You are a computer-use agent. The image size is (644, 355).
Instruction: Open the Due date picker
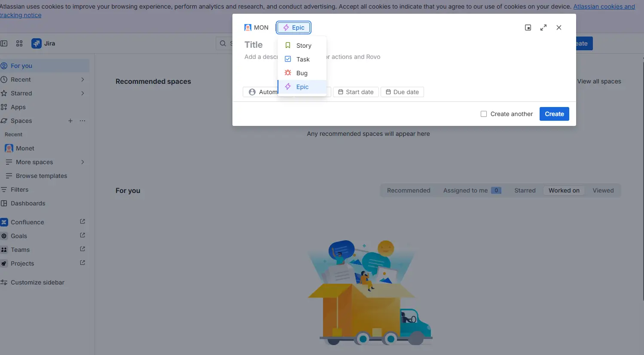pos(402,92)
